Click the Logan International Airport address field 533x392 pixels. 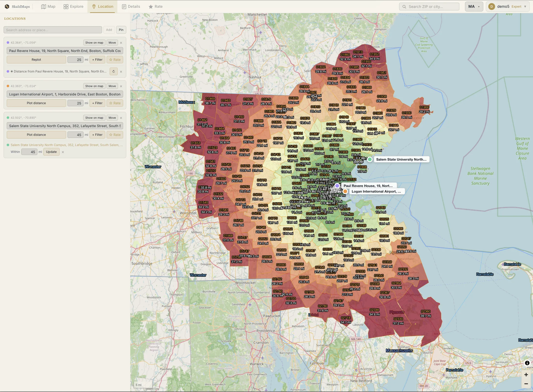click(x=65, y=94)
